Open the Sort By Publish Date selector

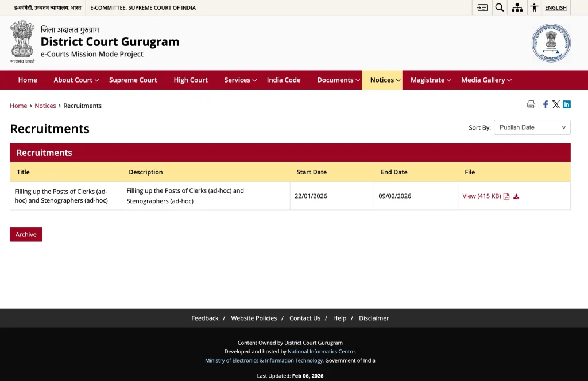tap(532, 127)
